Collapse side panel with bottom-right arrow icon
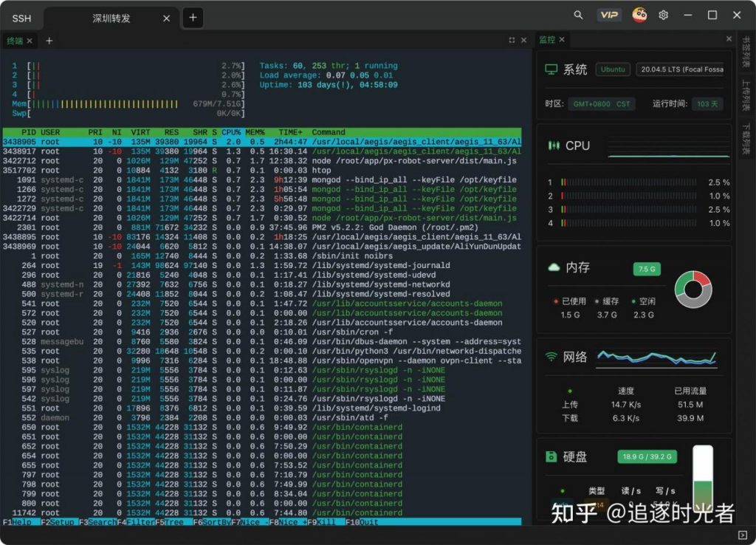Viewport: 756px width, 545px height. pyautogui.click(x=743, y=535)
